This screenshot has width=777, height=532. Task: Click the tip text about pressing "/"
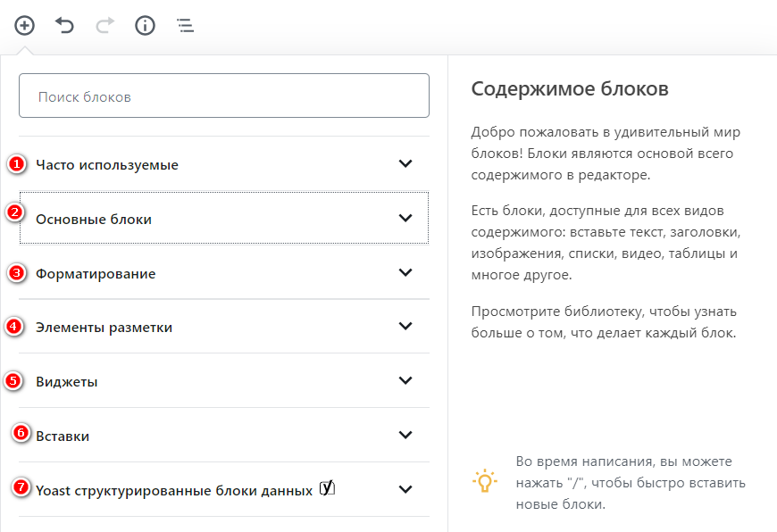[x=631, y=482]
